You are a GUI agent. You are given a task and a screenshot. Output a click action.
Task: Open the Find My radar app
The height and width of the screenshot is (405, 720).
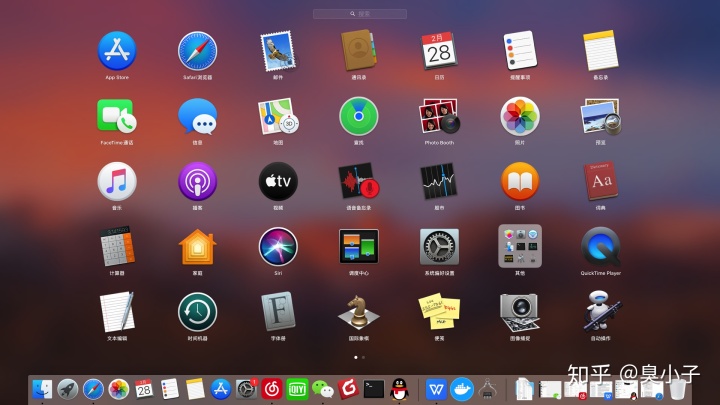coord(359,116)
